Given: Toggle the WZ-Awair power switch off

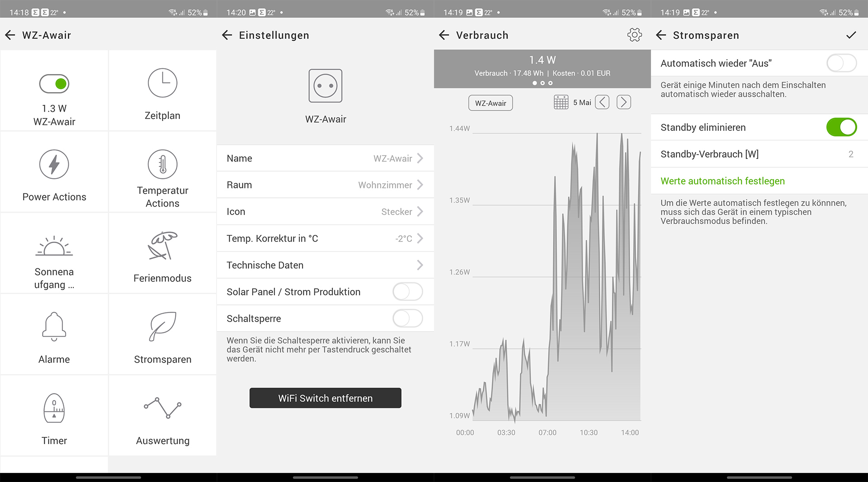Looking at the screenshot, I should 54,84.
